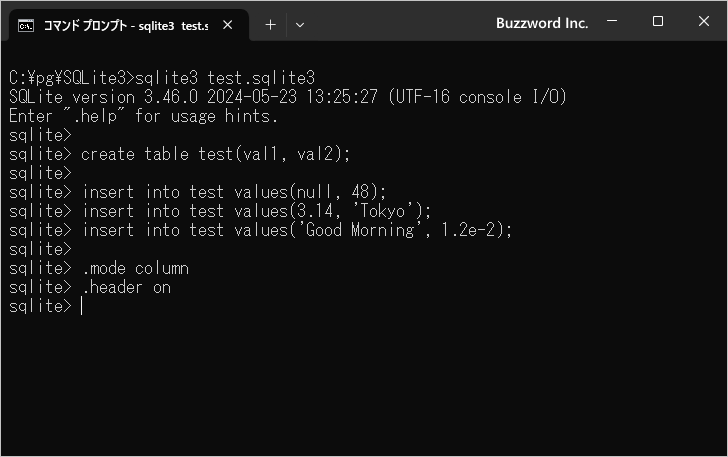Click empty title bar space right of chevron
This screenshot has width=728, height=457.
point(400,24)
